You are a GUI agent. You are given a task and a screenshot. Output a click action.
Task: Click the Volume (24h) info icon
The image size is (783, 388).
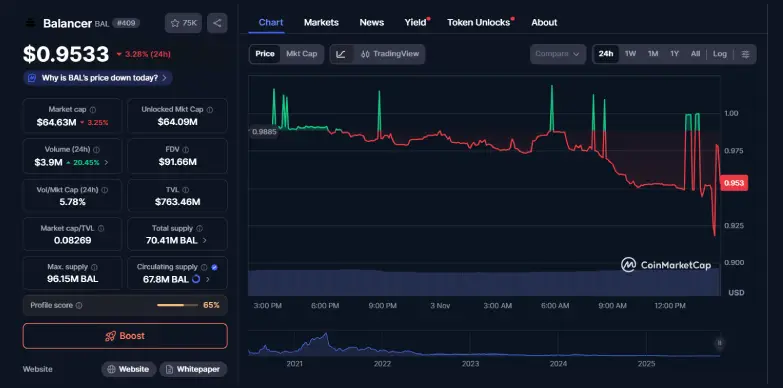point(96,150)
